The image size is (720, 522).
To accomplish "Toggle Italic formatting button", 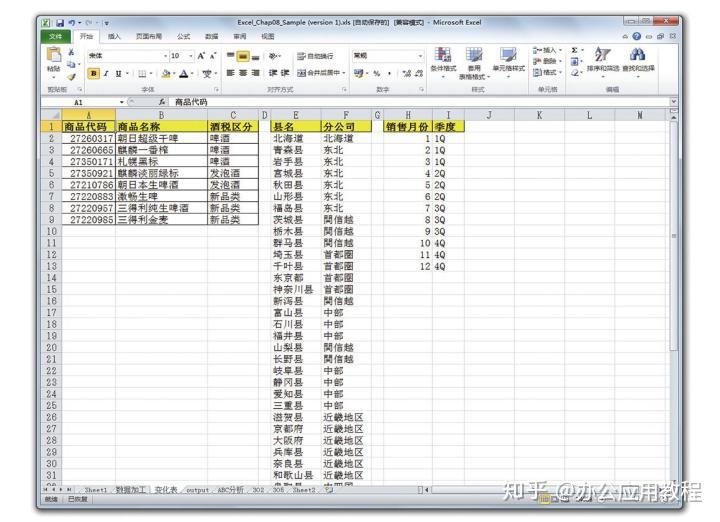I will (106, 73).
